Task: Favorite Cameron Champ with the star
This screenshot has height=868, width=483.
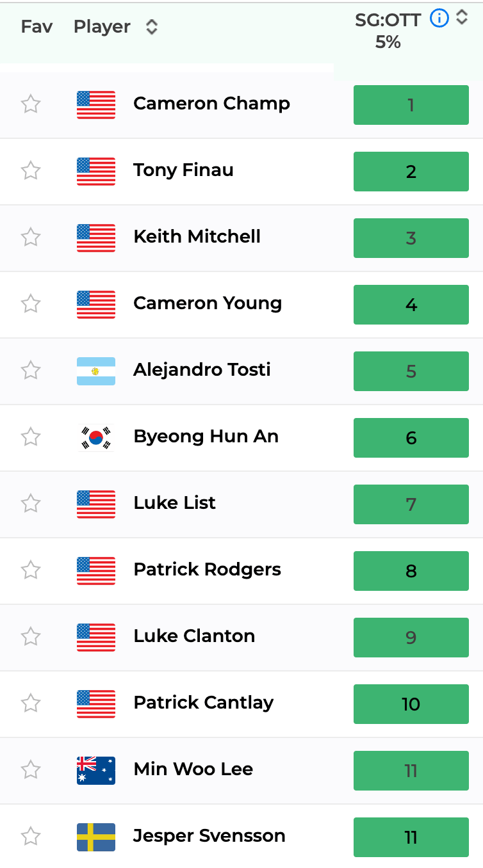Action: (31, 104)
